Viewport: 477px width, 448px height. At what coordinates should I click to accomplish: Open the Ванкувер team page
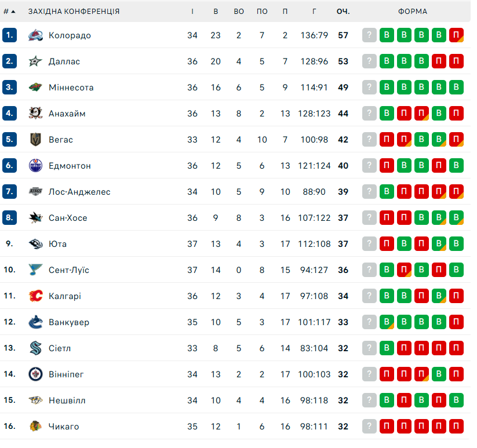point(69,322)
